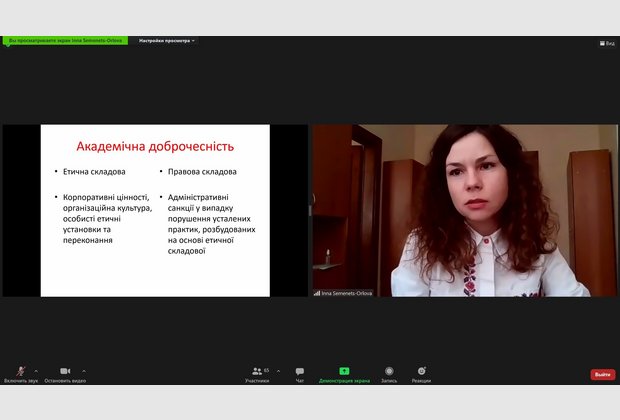The height and width of the screenshot is (420, 620).
Task: Start recording with the Record icon
Action: coord(389,371)
